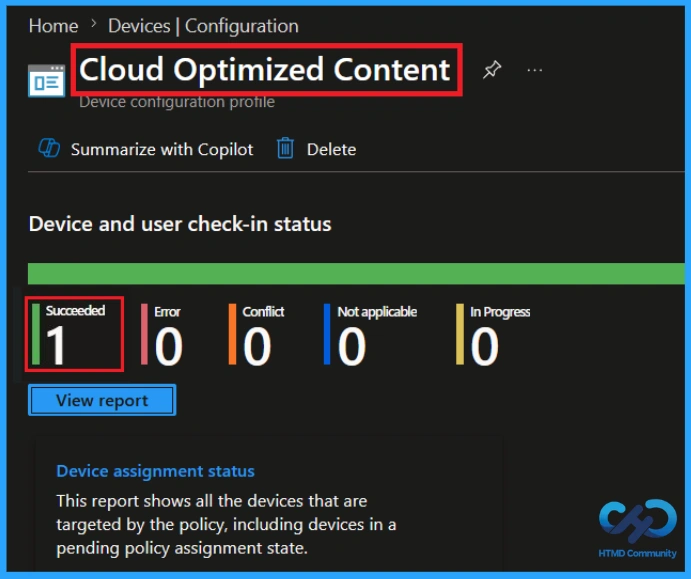Screen dimensions: 691x579
Task: Click the Device configuration profile subtitle
Action: (177, 102)
